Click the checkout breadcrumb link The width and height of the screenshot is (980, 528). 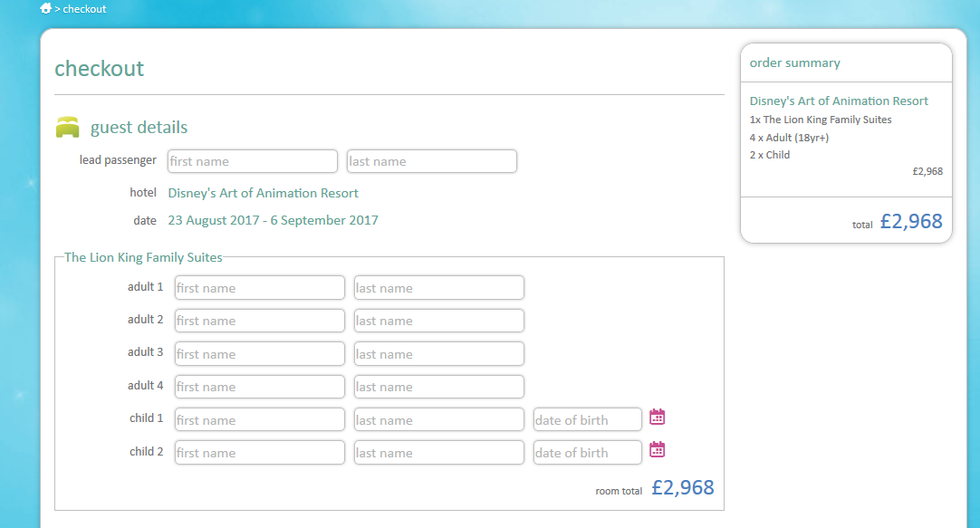(x=84, y=9)
